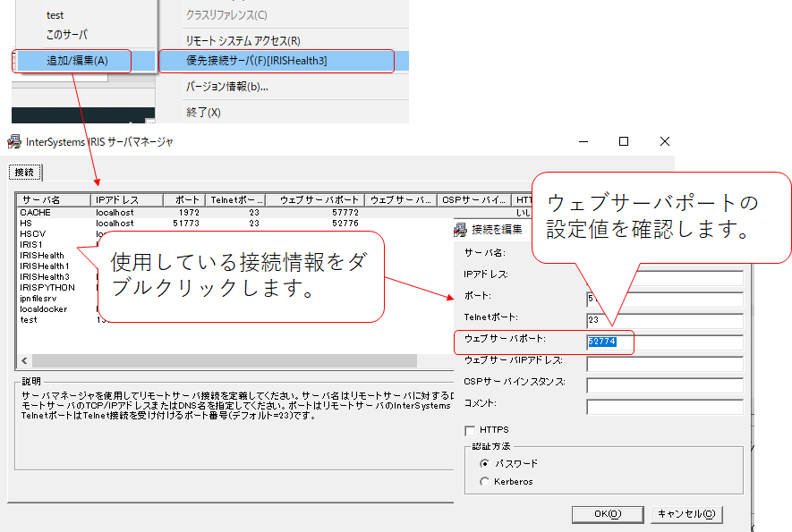This screenshot has height=532, width=792.
Task: Select the パスワード authentication radio button
Action: coord(485,463)
